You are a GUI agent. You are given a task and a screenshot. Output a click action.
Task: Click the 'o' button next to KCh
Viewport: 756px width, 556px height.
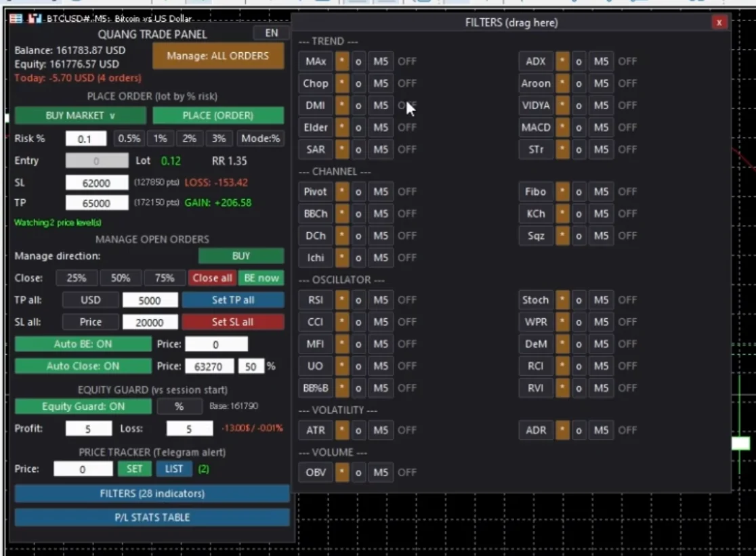click(x=579, y=214)
